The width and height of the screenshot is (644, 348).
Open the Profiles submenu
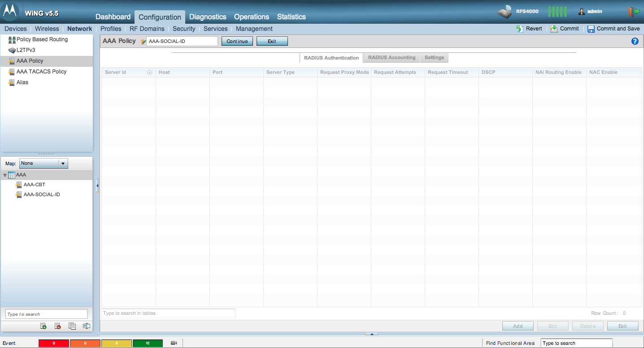coord(111,29)
